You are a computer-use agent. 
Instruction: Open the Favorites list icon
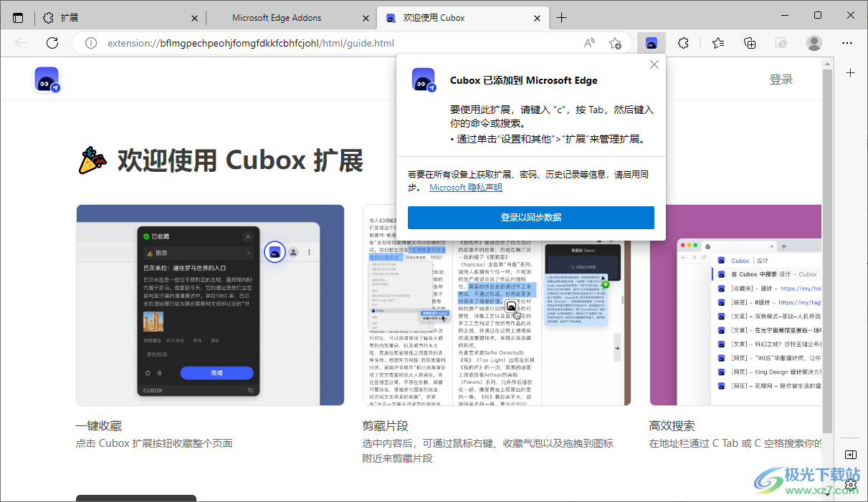718,43
